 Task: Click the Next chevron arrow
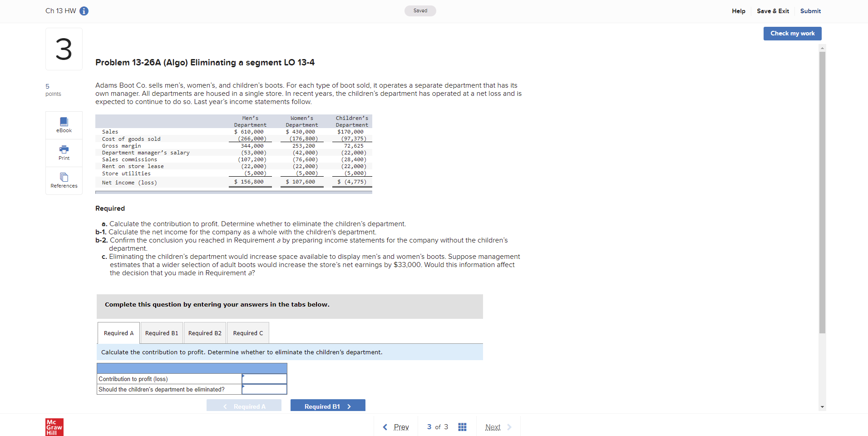click(509, 427)
